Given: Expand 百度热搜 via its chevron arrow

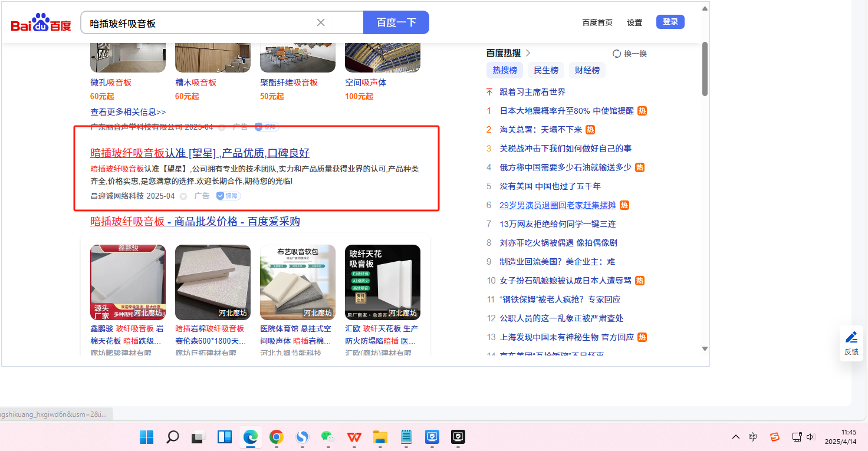Looking at the screenshot, I should click(x=528, y=53).
